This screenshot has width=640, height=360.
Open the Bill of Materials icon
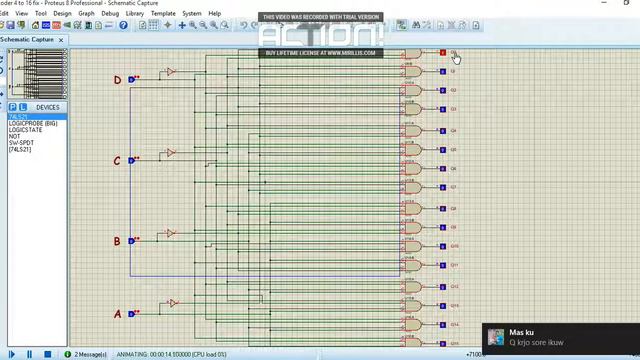click(98, 25)
